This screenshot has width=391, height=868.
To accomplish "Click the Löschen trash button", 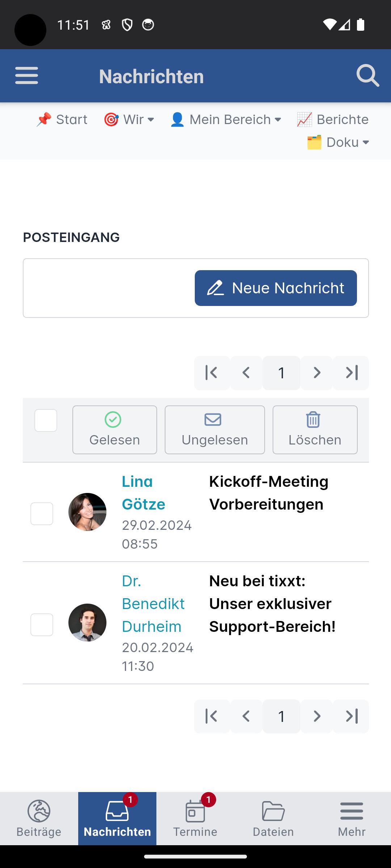I will pyautogui.click(x=315, y=430).
